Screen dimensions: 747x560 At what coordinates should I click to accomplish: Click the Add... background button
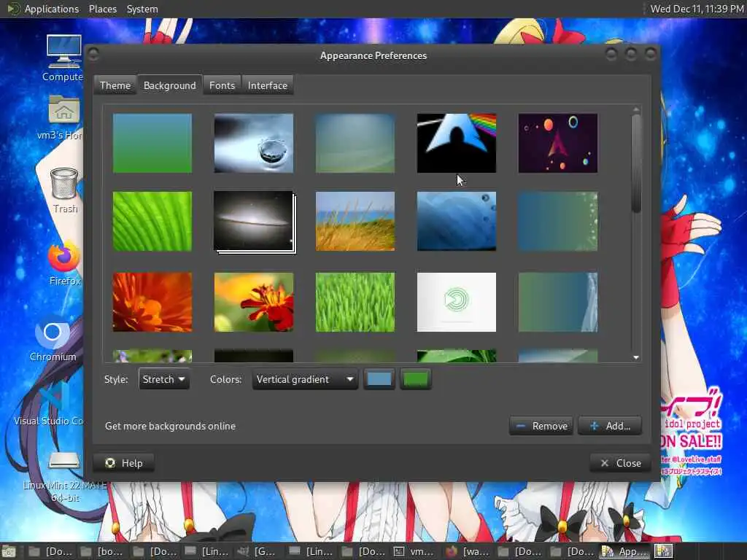(610, 426)
